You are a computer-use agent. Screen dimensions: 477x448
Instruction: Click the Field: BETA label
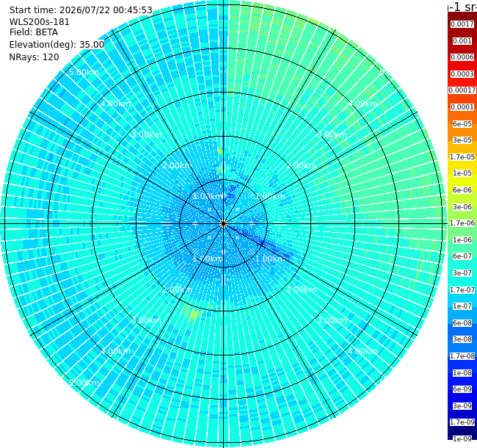coord(34,32)
